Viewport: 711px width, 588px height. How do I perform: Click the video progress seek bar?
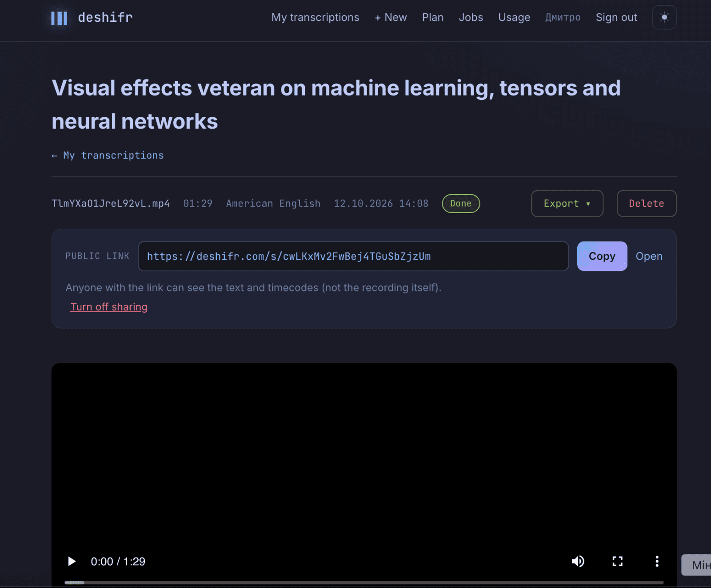pos(364,582)
